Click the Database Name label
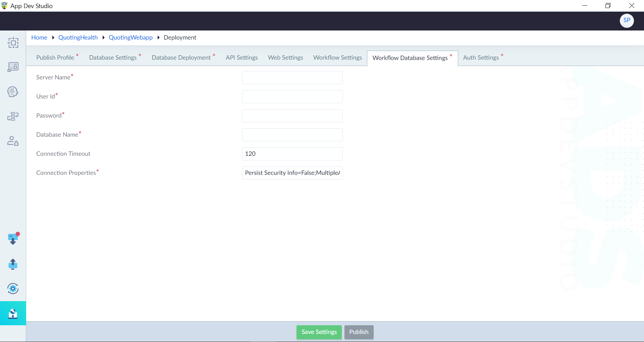This screenshot has height=342, width=644. [x=57, y=135]
